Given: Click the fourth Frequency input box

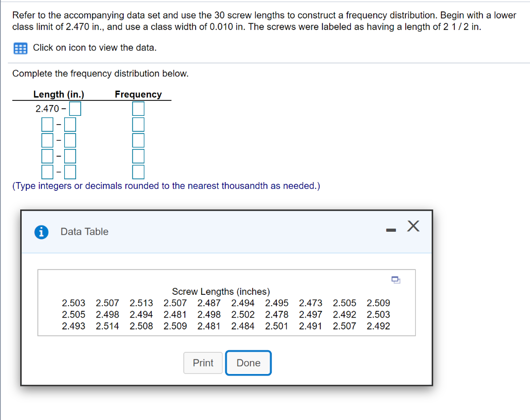Looking at the screenshot, I should point(138,156).
